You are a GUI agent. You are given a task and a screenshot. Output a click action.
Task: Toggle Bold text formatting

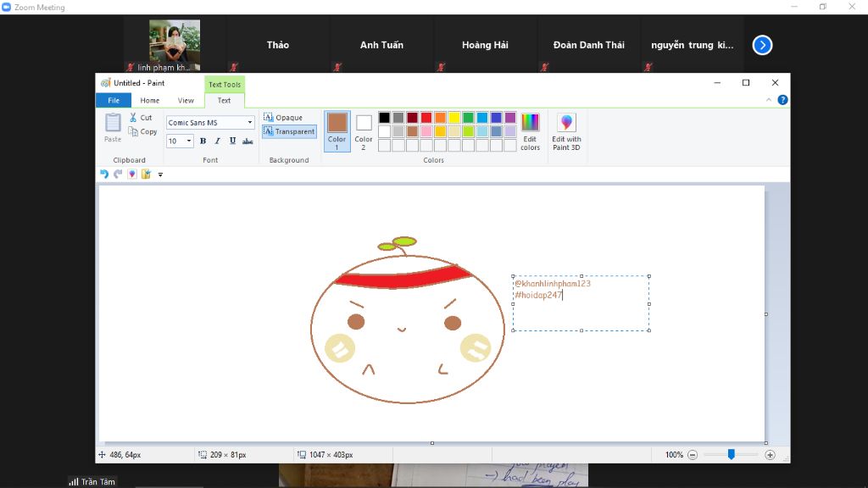(x=203, y=141)
